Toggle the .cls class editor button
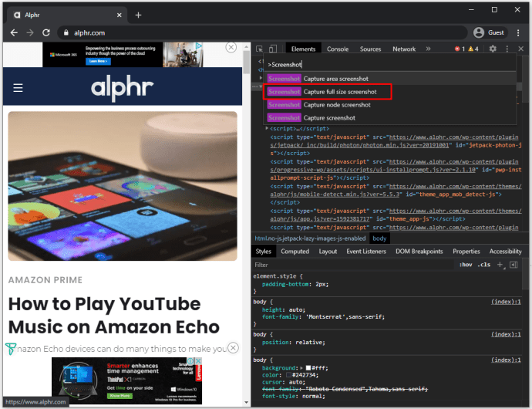Screen dimensions: 532x409 pyautogui.click(x=484, y=265)
